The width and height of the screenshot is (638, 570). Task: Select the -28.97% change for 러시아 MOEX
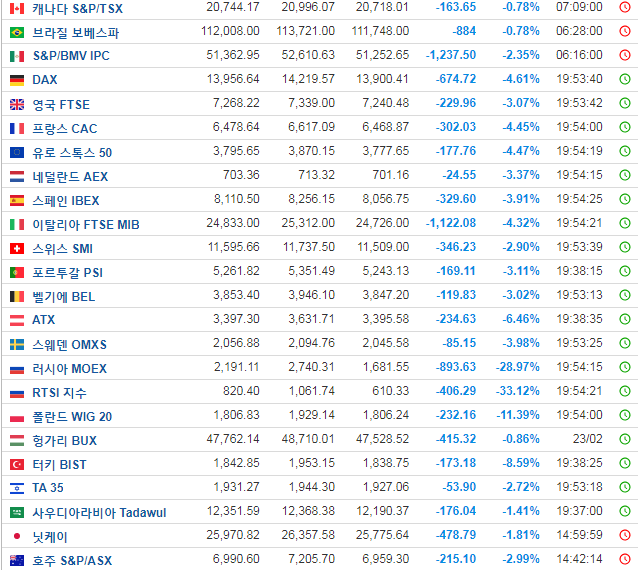click(x=518, y=367)
